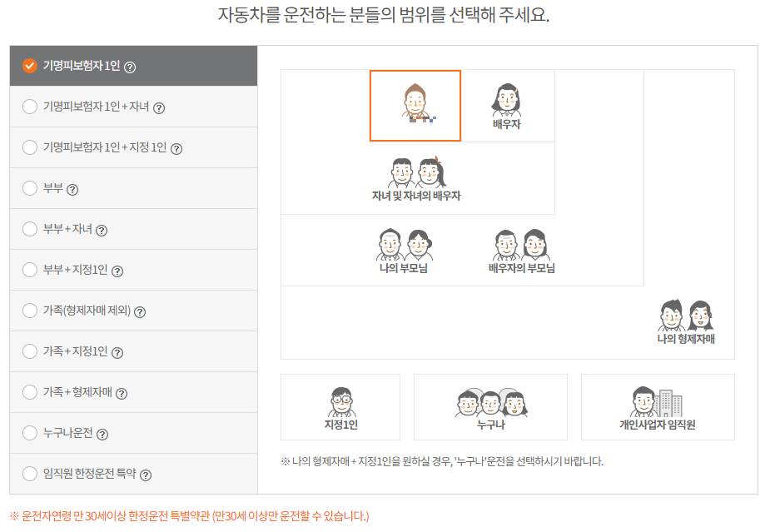Open help icon for 임직원 한정운전 특약

(x=146, y=475)
